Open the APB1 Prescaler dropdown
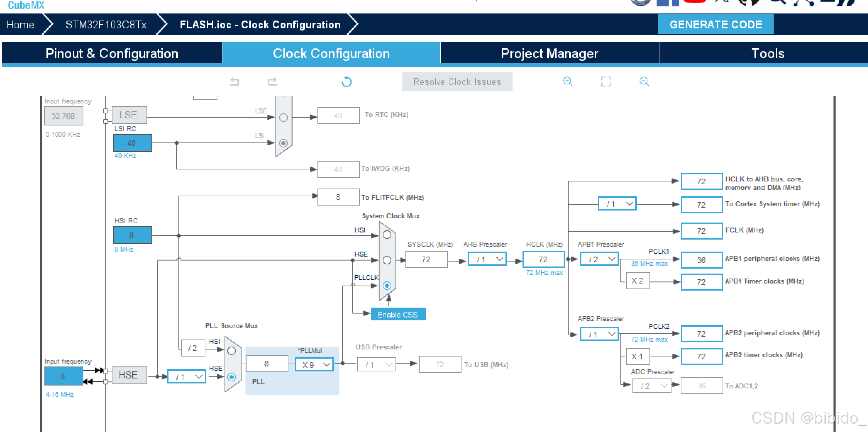Screen dimensions: 868x432 click(599, 259)
